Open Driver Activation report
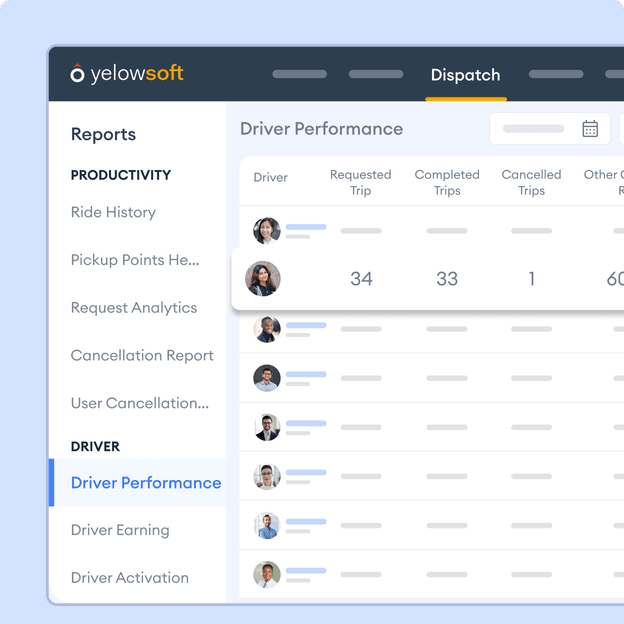This screenshot has width=624, height=624. [x=130, y=578]
